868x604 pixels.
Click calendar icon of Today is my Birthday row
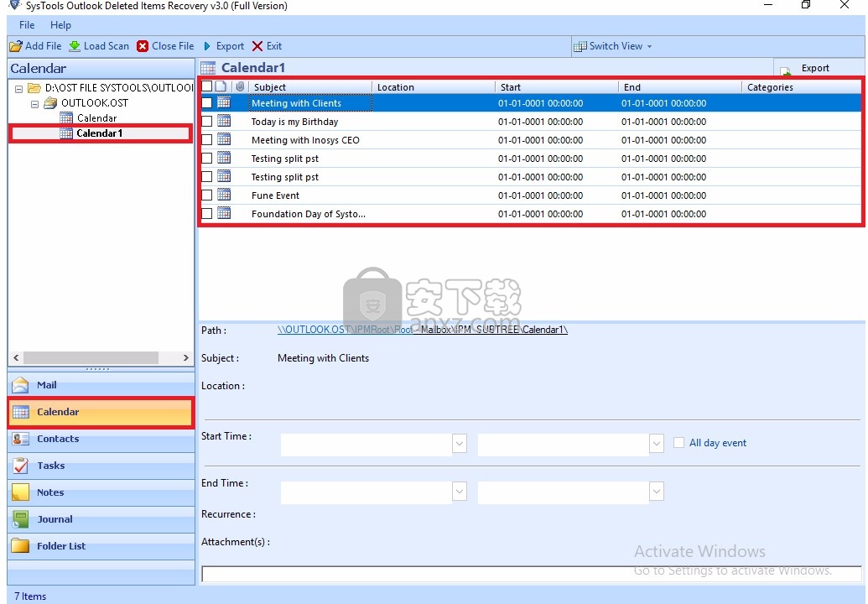(x=224, y=121)
